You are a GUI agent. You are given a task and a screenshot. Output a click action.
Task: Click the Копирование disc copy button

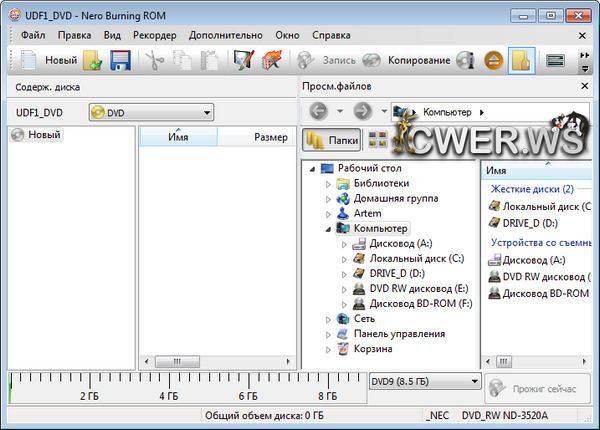click(x=406, y=60)
